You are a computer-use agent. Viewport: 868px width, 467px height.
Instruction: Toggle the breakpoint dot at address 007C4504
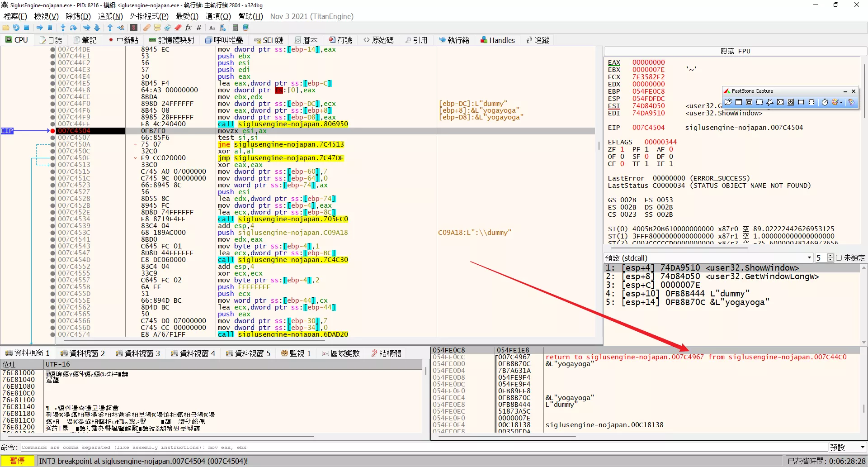coord(53,131)
